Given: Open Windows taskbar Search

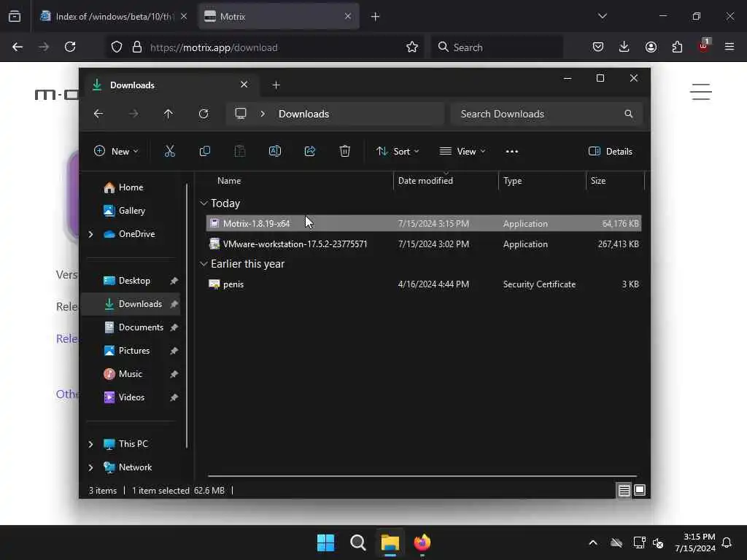Looking at the screenshot, I should pos(357,542).
